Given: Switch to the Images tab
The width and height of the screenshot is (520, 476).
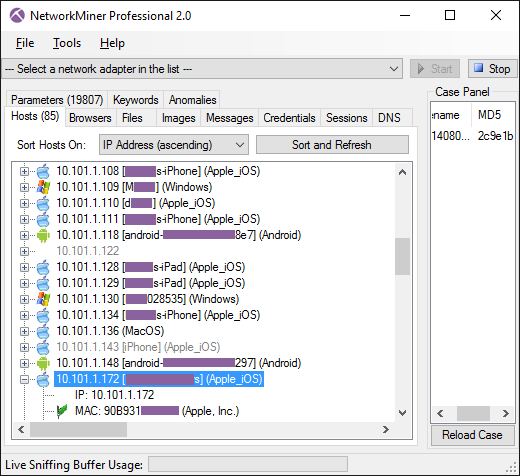Looking at the screenshot, I should click(x=179, y=118).
